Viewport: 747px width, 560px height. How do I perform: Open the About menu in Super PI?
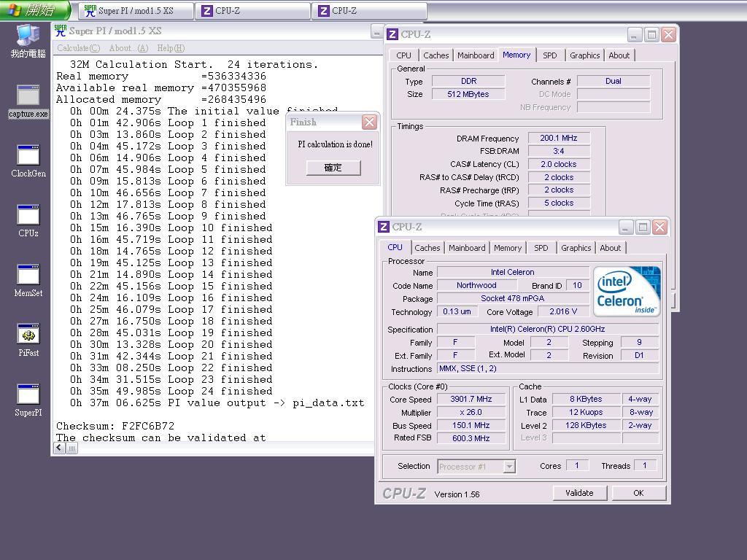128,48
